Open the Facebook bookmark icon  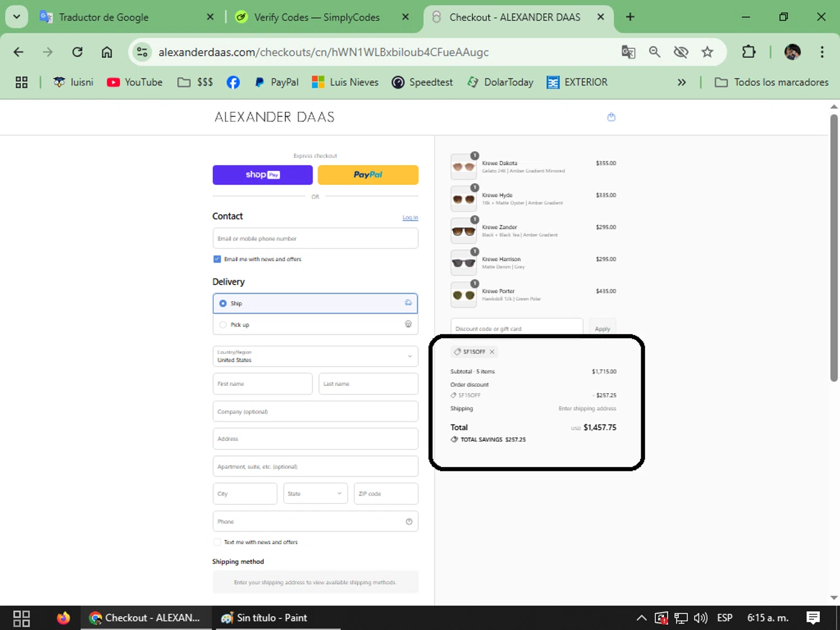coord(233,82)
